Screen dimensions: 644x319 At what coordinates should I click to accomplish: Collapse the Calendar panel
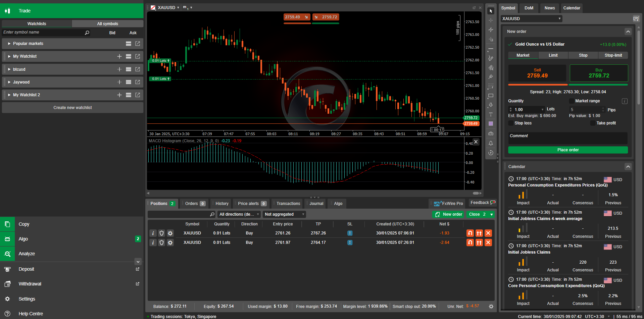(x=628, y=167)
